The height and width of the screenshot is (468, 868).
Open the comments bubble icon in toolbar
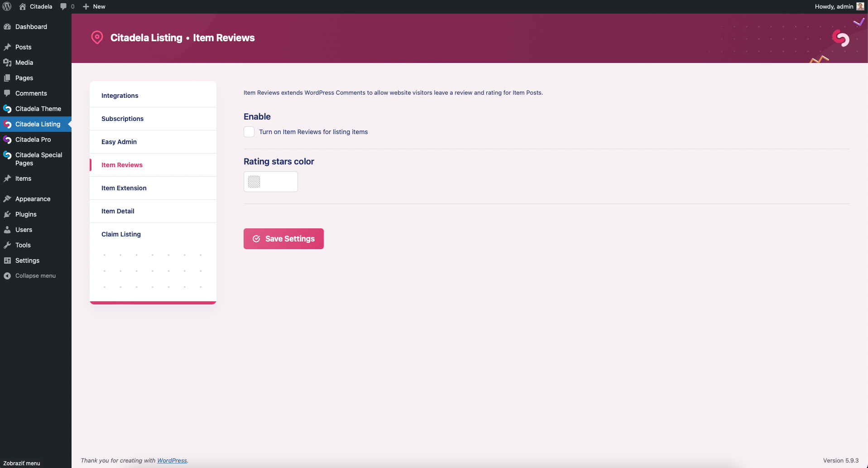click(x=63, y=6)
